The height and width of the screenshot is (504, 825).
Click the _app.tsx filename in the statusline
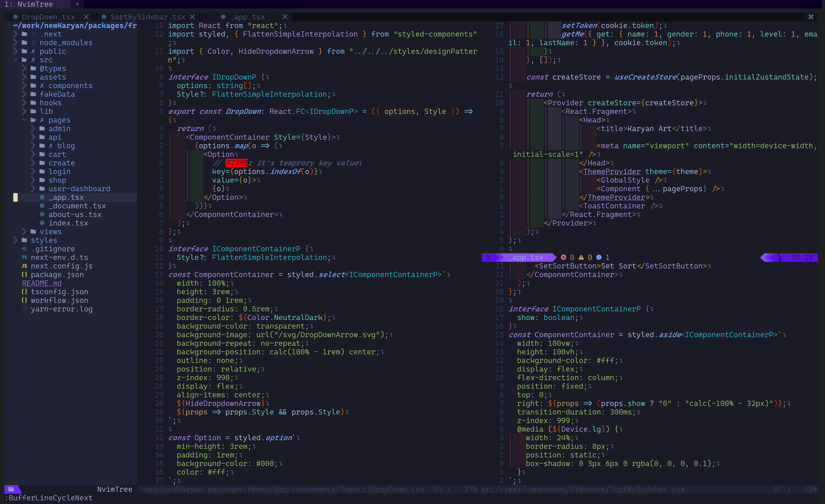click(526, 257)
